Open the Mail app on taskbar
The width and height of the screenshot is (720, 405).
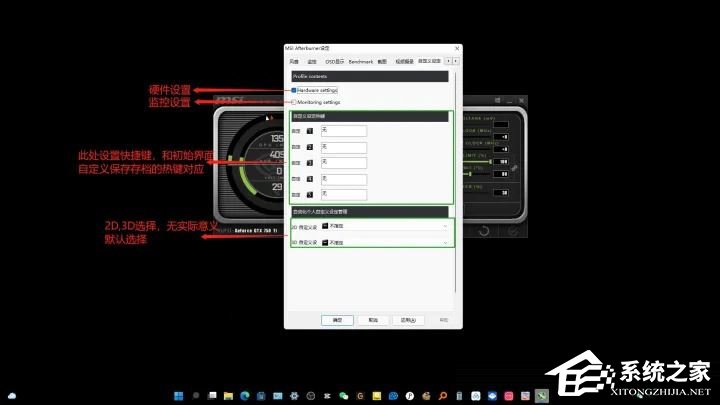pyautogui.click(x=278, y=396)
